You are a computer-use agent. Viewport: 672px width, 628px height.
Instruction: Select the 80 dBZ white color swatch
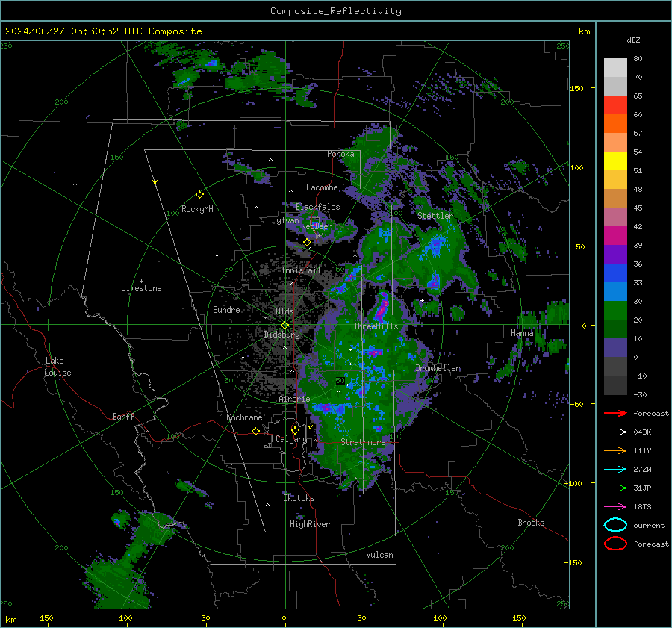click(615, 67)
